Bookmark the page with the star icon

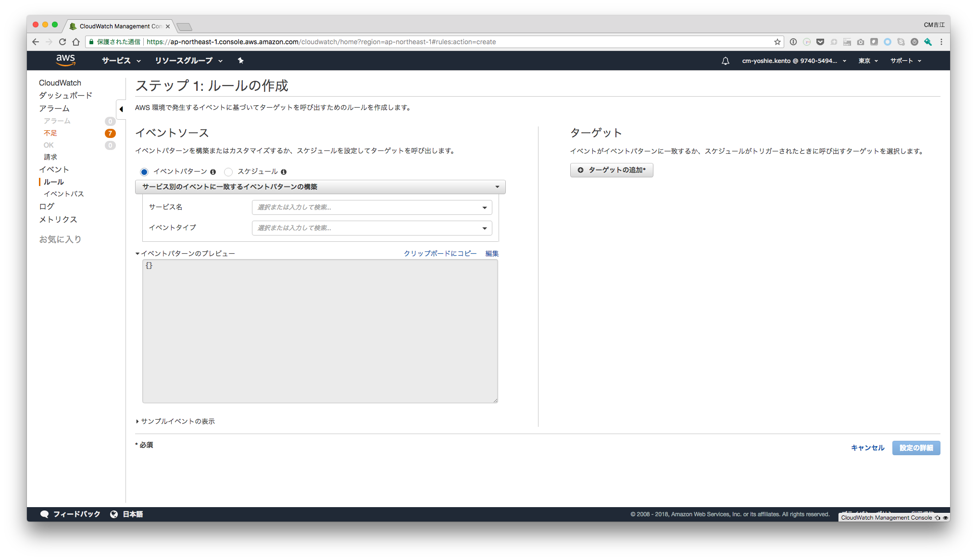(x=778, y=42)
